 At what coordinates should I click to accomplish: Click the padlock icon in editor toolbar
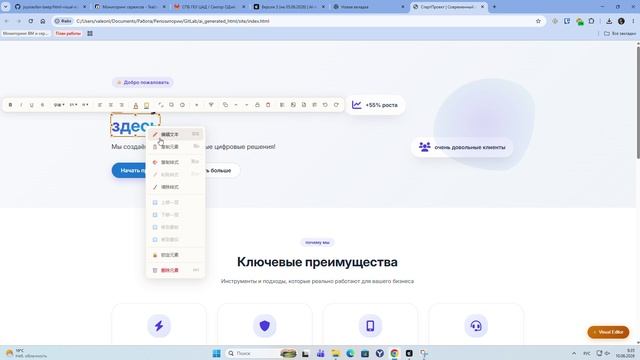pyautogui.click(x=257, y=105)
